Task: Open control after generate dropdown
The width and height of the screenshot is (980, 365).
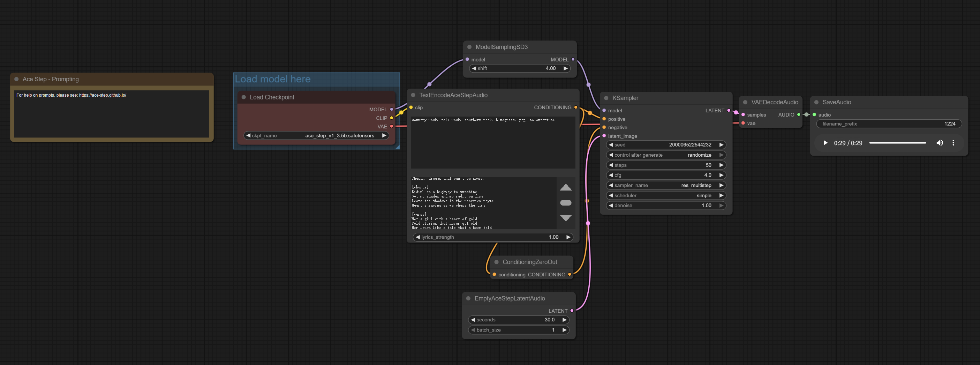Action: [666, 155]
